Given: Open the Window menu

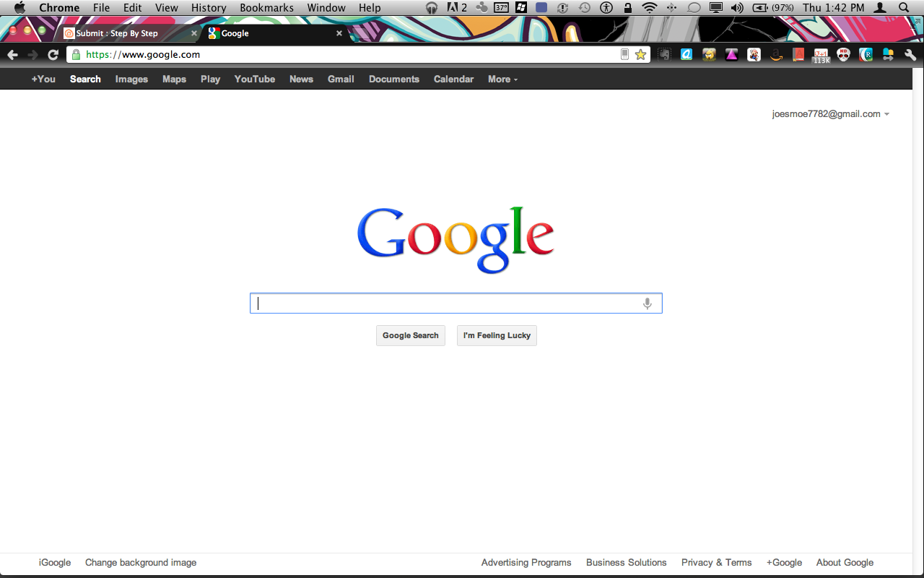Looking at the screenshot, I should click(326, 8).
